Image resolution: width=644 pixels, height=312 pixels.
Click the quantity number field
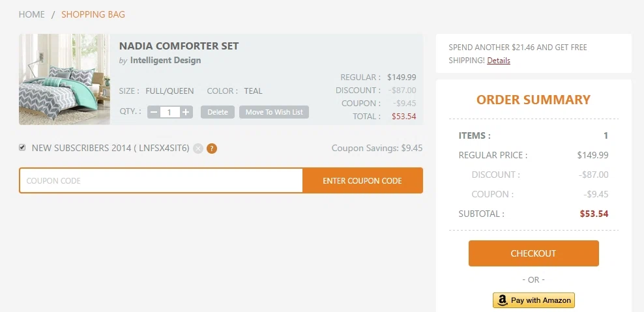(169, 112)
